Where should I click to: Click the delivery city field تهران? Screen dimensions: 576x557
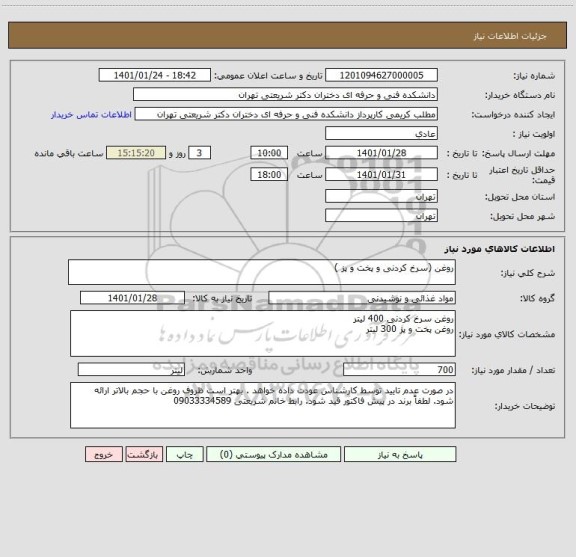click(381, 215)
